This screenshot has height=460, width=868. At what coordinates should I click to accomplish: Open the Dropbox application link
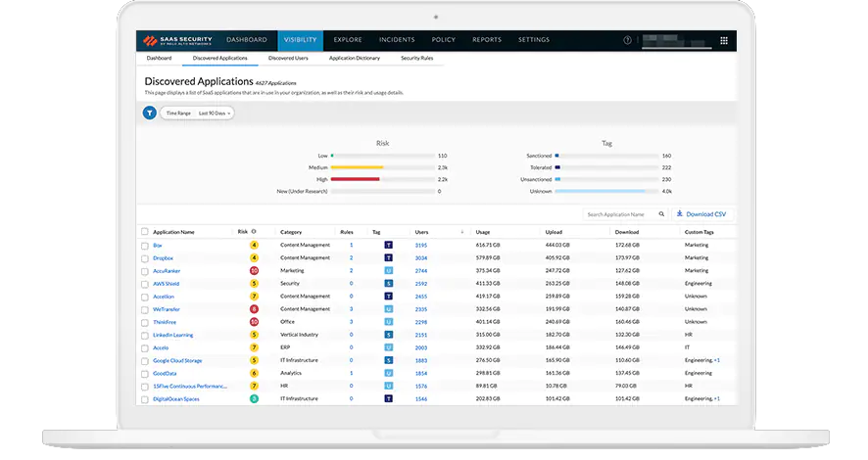point(164,258)
